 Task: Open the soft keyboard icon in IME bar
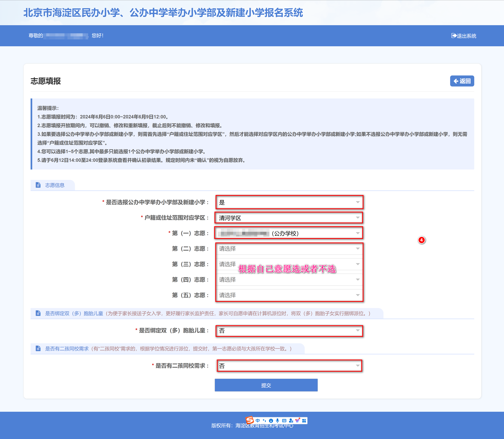tap(284, 420)
